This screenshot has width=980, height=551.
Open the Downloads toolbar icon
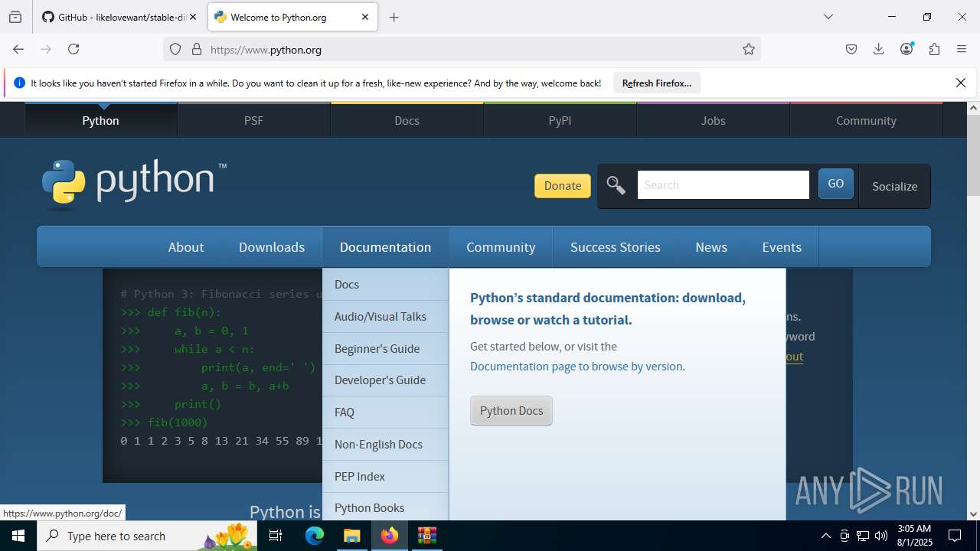879,49
